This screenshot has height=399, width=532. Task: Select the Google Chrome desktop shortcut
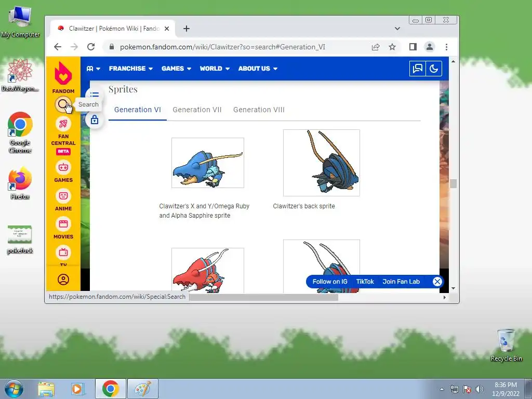pos(20,133)
